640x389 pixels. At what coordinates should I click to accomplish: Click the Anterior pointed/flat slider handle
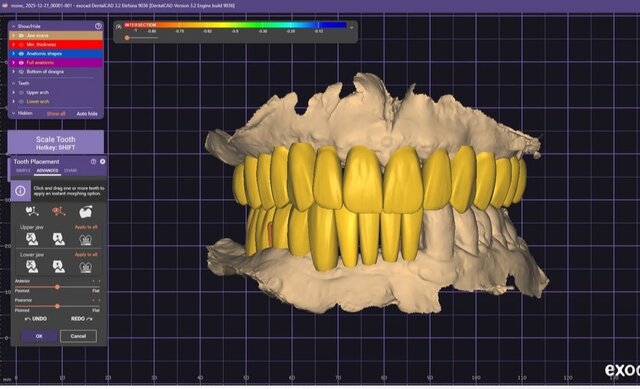click(58, 287)
